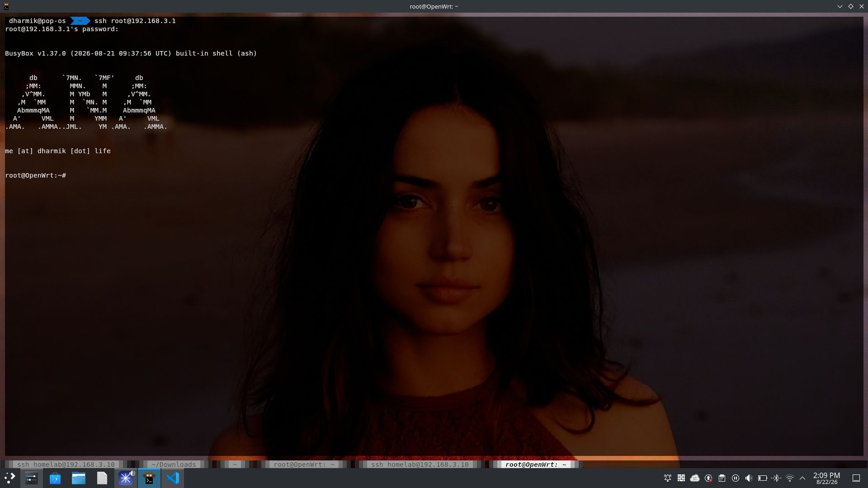868x488 pixels.
Task: Close the root@OpenWrt terminal window
Action: tap(861, 6)
